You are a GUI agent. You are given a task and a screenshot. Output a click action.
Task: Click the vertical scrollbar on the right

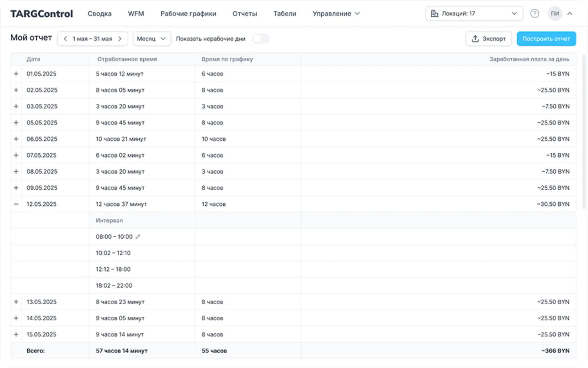click(x=584, y=132)
